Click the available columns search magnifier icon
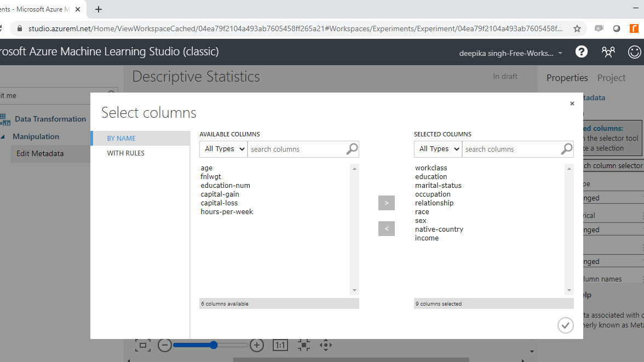Viewport: 644px width, 362px height. click(352, 149)
